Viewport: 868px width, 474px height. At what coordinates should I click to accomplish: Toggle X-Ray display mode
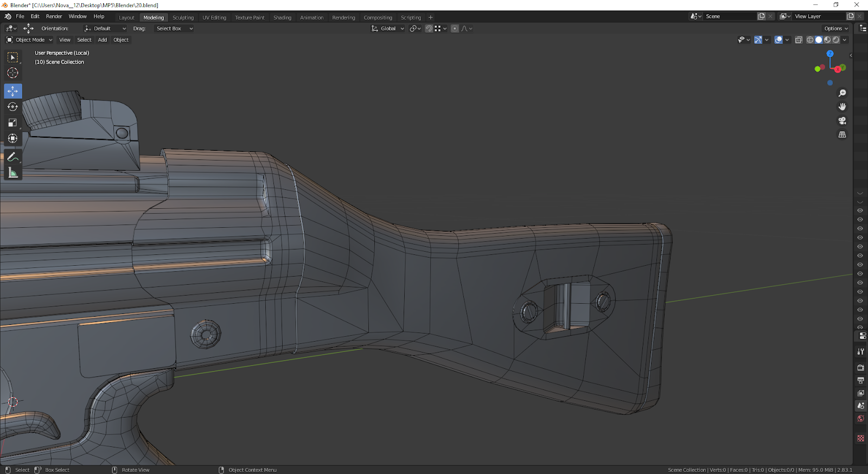[x=799, y=40]
